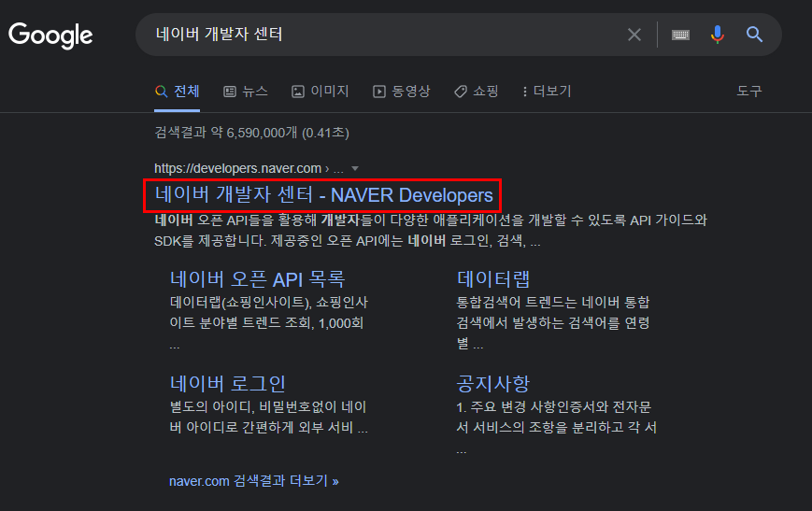Open the 도구 search tools
812x511 pixels.
[748, 92]
